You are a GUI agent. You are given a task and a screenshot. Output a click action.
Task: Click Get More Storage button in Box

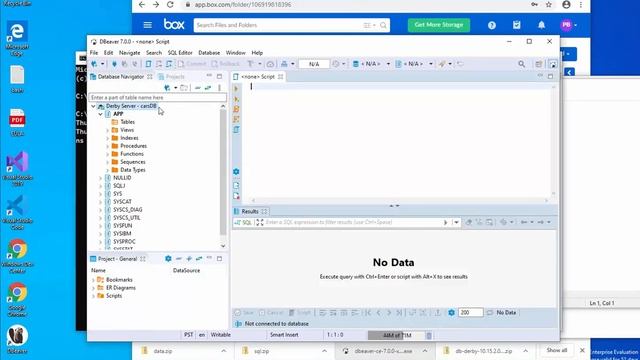tap(439, 25)
